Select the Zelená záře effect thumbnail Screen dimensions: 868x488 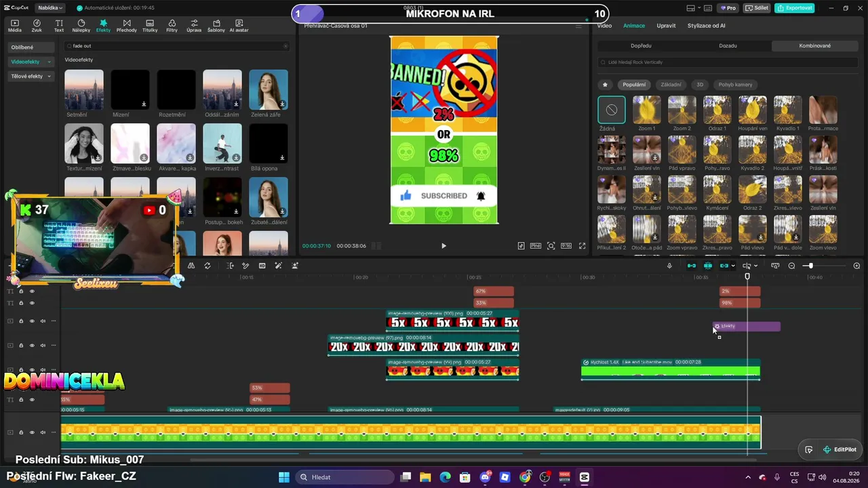[x=269, y=89]
